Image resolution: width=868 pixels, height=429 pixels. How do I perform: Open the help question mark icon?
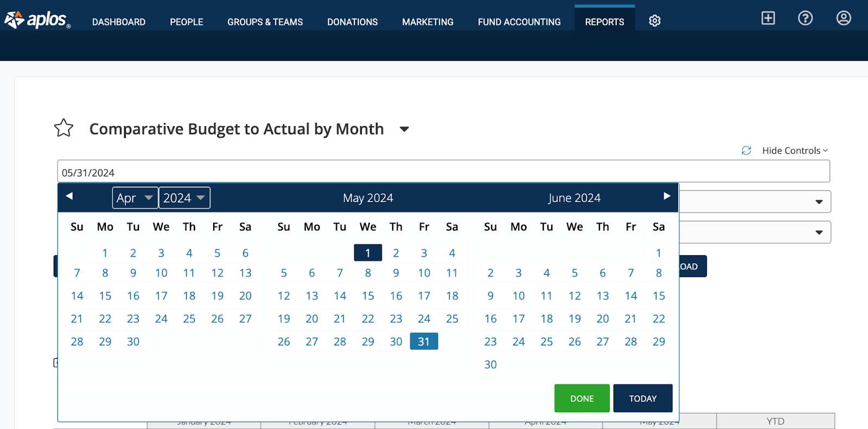tap(806, 18)
